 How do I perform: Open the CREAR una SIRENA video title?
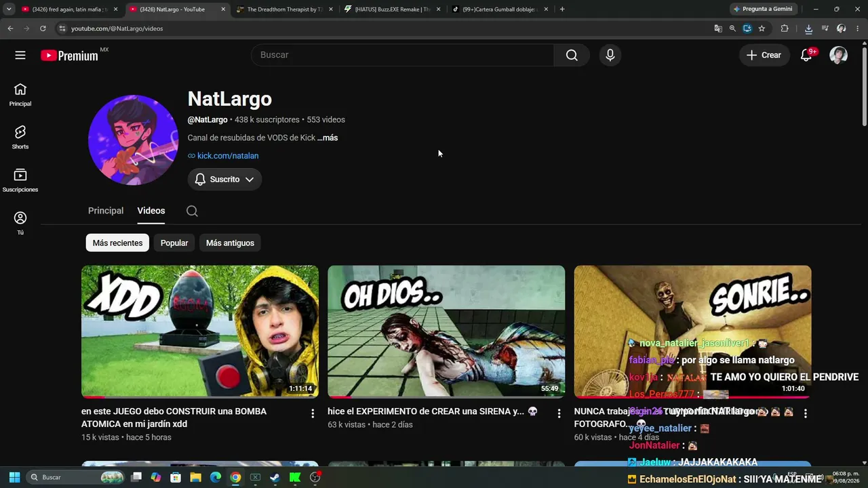click(433, 411)
